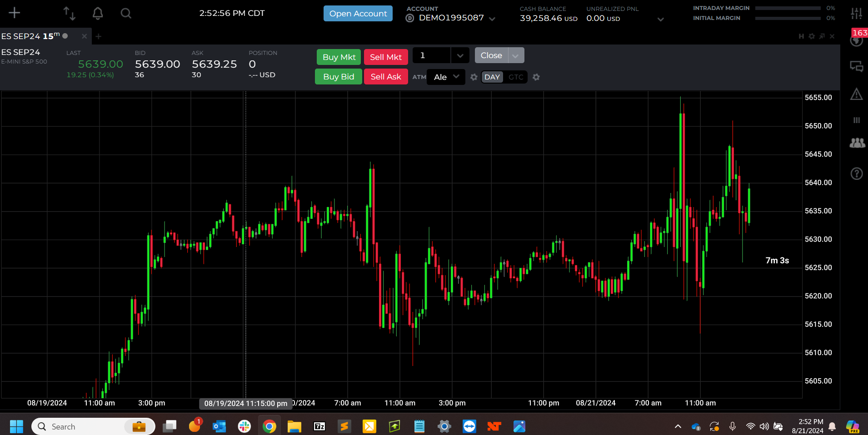Open Slack from the taskbar

click(x=244, y=426)
